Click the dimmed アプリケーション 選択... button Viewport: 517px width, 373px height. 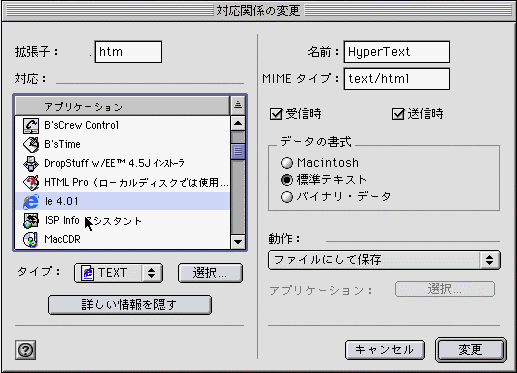pyautogui.click(x=445, y=289)
